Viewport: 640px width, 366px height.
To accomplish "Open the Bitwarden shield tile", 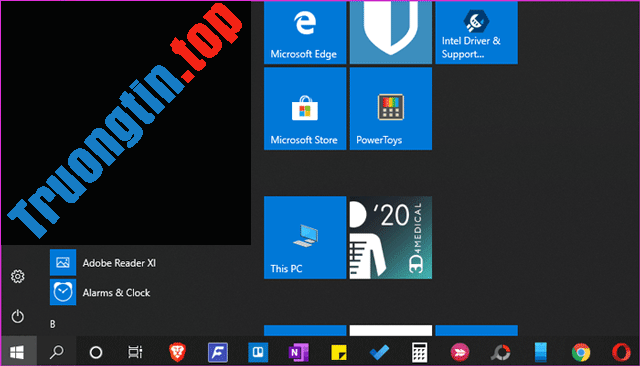I will click(x=391, y=32).
